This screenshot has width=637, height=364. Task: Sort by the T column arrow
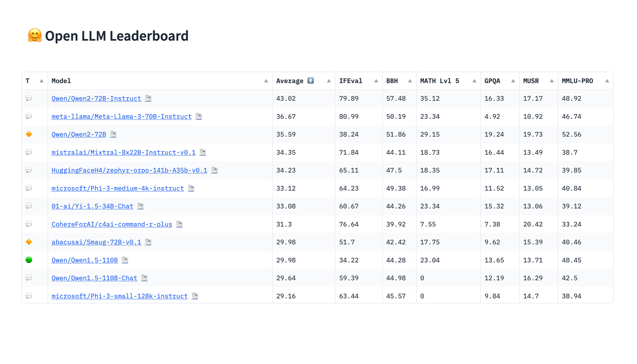coord(42,81)
